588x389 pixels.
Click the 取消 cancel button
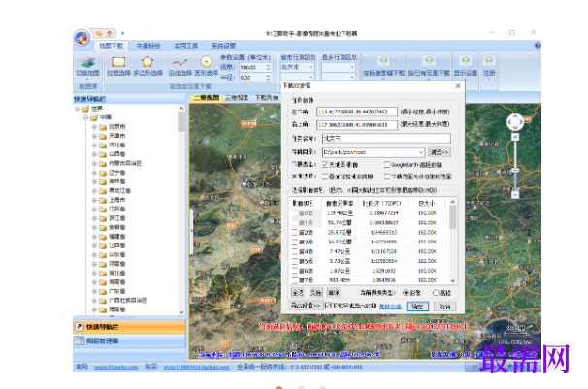(x=444, y=307)
